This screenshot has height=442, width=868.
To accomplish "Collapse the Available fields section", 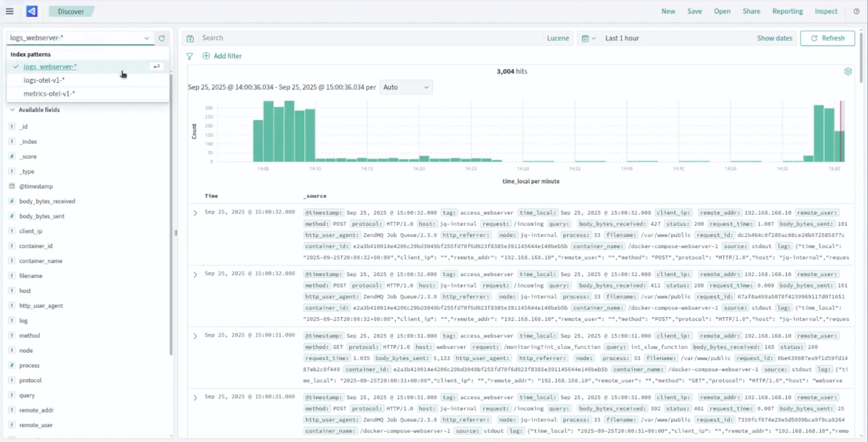I will click(13, 110).
